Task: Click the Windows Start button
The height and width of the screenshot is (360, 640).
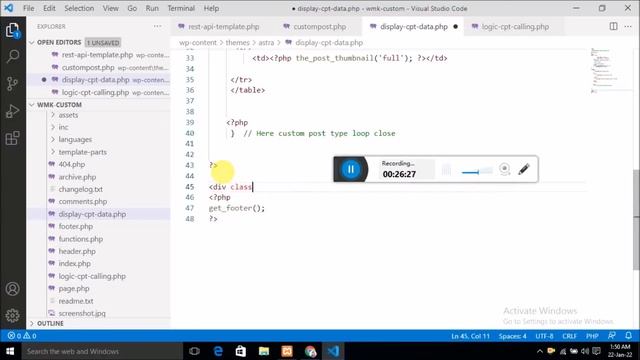Action: coord(10,351)
